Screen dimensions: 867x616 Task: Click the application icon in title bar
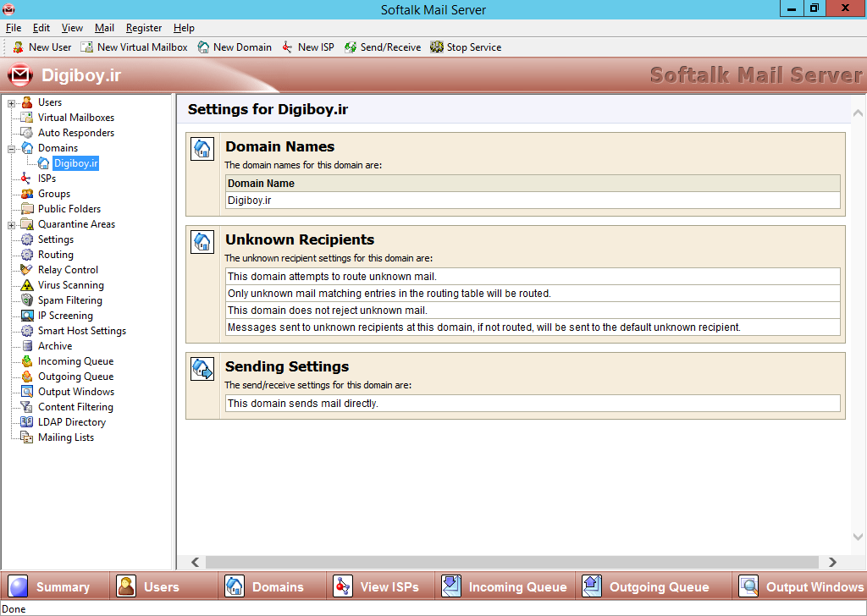[x=8, y=8]
